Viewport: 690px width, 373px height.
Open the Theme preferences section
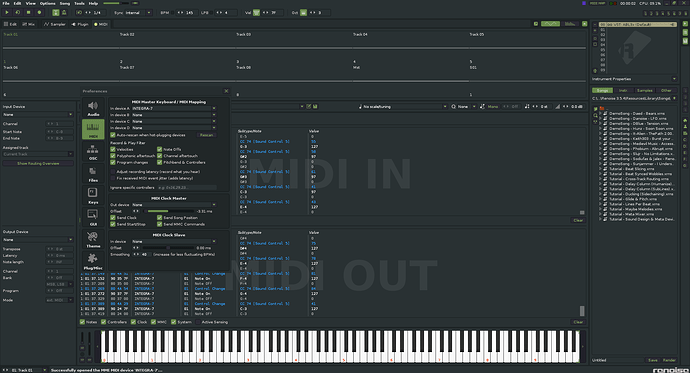pyautogui.click(x=93, y=239)
